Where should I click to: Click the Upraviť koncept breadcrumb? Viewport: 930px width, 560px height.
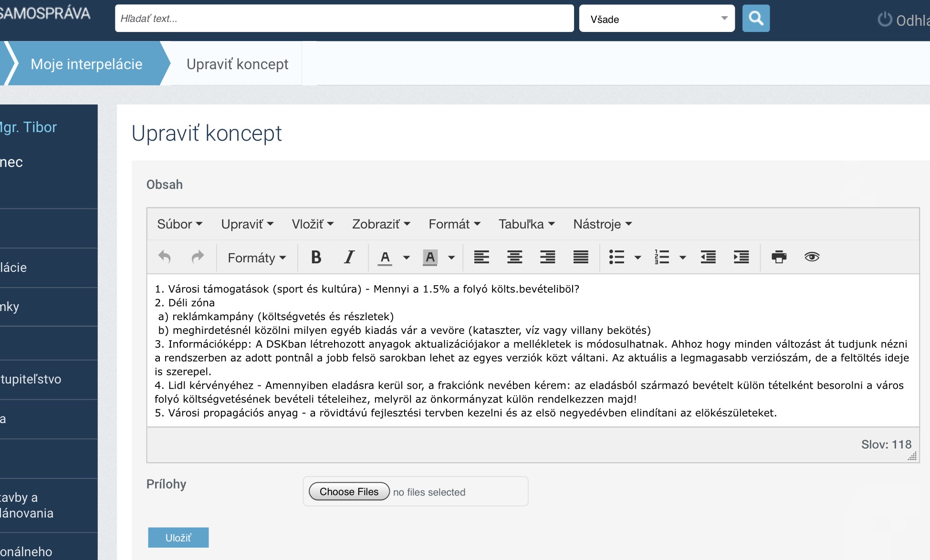pyautogui.click(x=237, y=64)
